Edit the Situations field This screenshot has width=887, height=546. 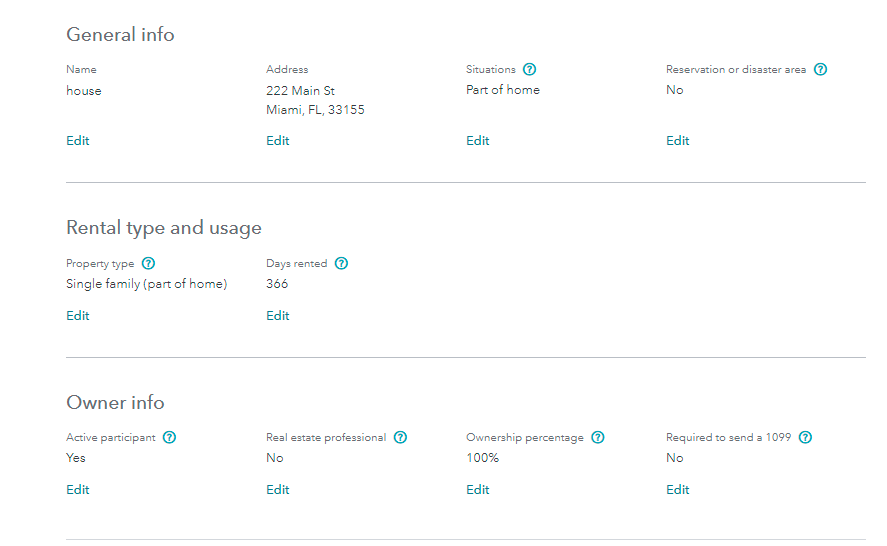(x=478, y=141)
